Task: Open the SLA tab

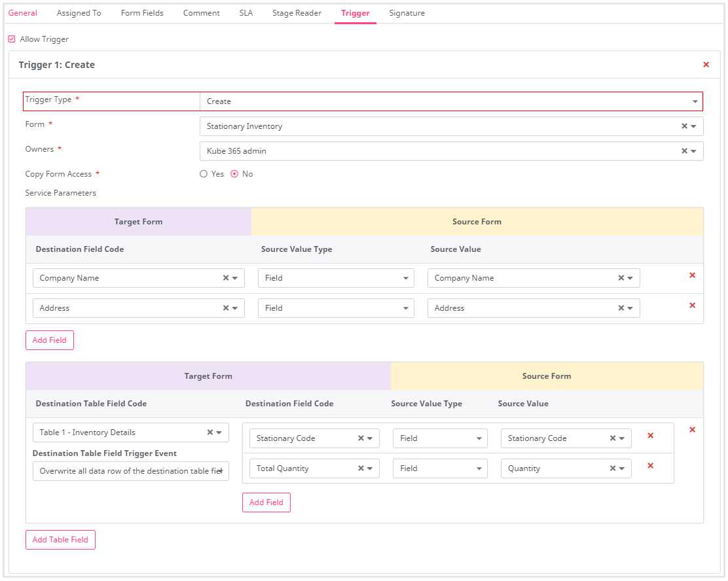Action: (246, 13)
